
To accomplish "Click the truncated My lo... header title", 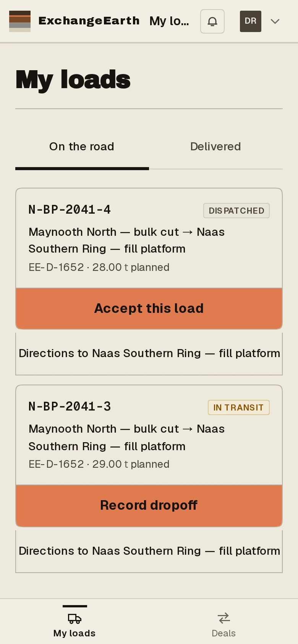I will coord(169,21).
